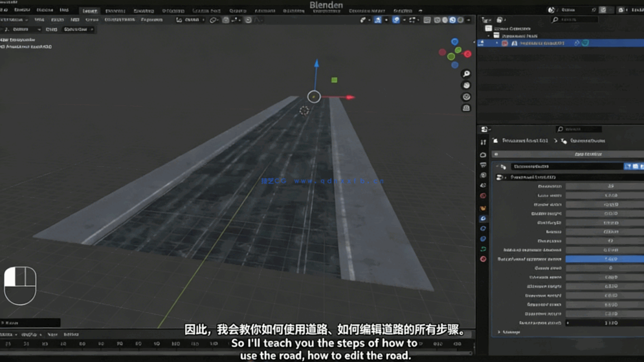Switch to wireframe viewport shading

[437, 19]
